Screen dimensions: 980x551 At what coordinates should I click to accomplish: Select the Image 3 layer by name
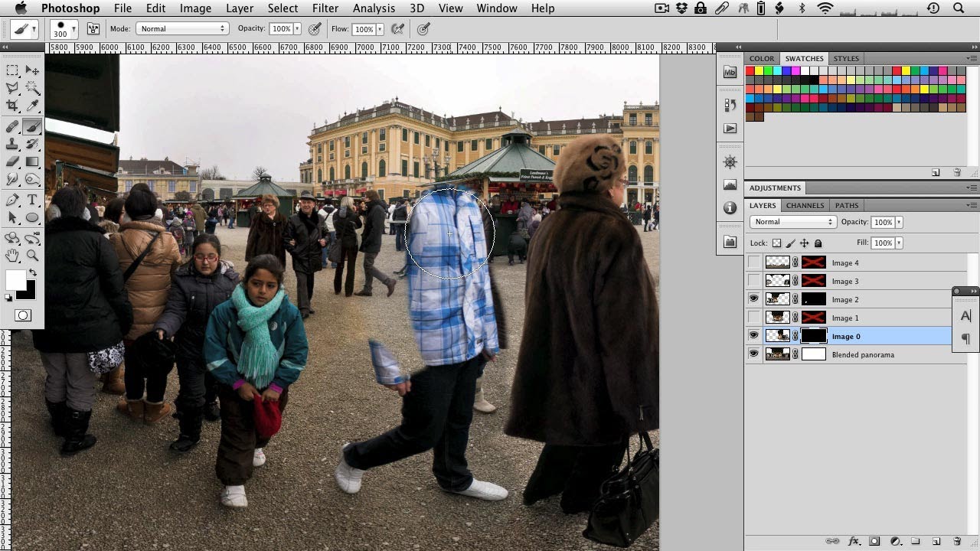click(845, 281)
